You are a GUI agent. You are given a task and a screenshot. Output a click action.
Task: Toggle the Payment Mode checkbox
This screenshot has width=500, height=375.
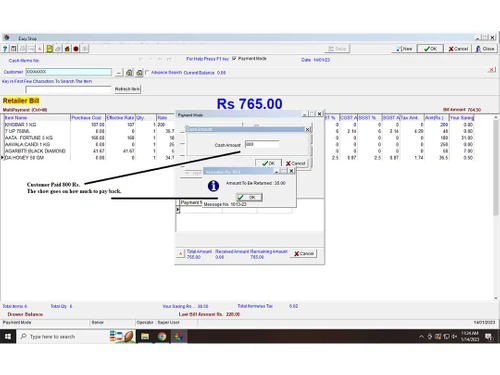234,59
